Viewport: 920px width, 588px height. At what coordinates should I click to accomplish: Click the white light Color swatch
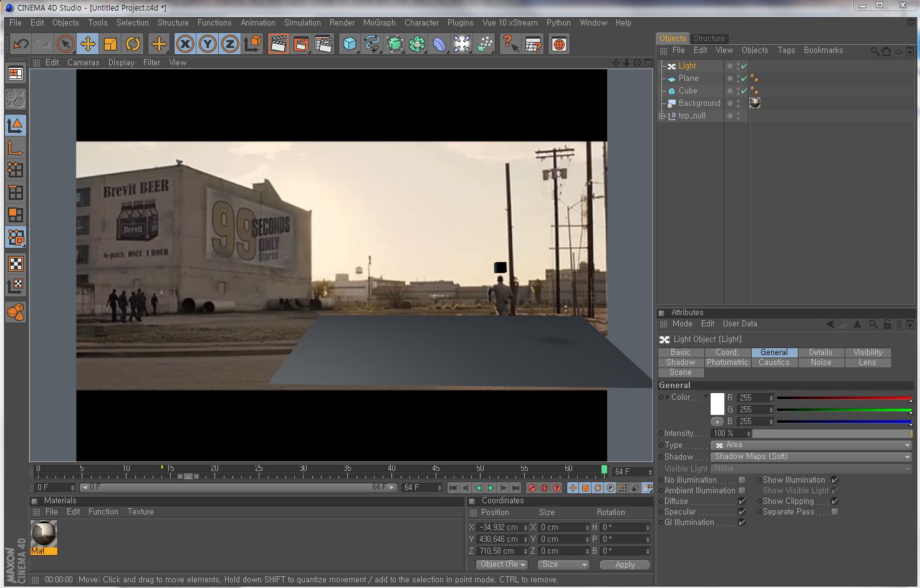pos(717,404)
